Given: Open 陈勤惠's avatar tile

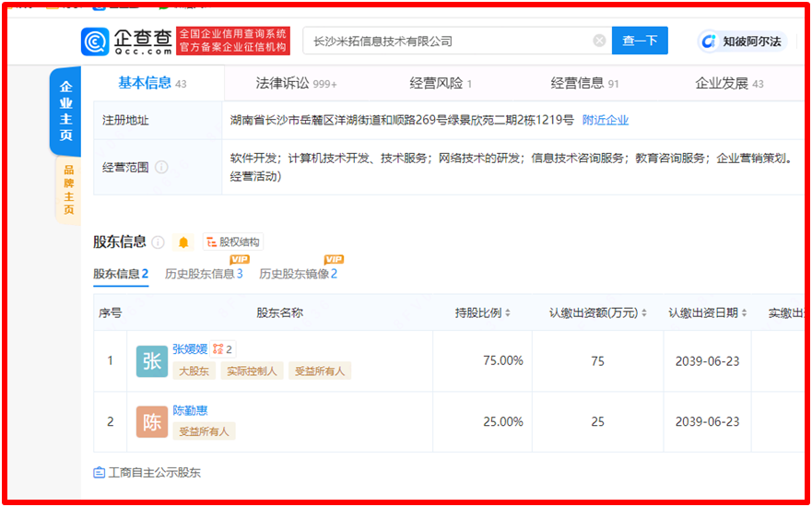Looking at the screenshot, I should [152, 421].
